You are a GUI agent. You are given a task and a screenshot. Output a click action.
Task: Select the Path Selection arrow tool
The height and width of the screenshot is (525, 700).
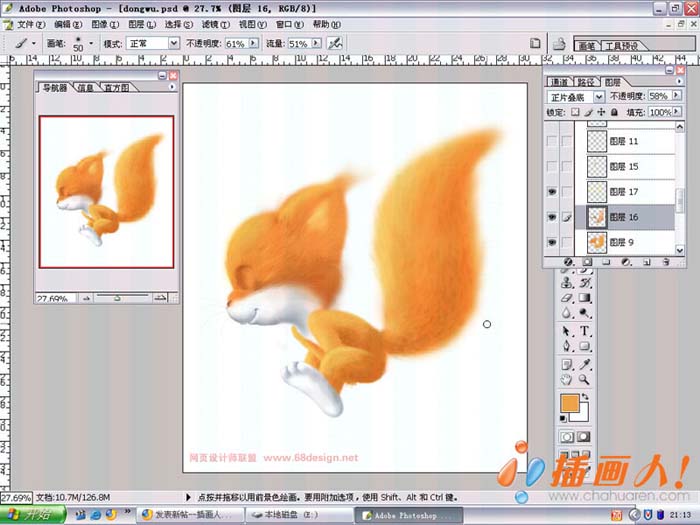[x=567, y=331]
